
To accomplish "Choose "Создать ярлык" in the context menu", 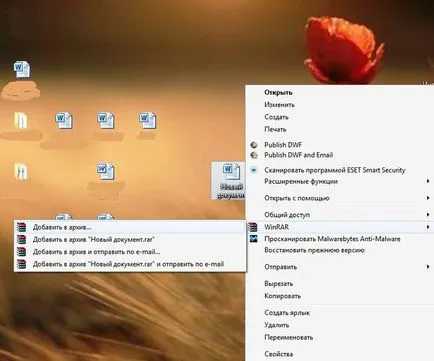I will pyautogui.click(x=287, y=313).
